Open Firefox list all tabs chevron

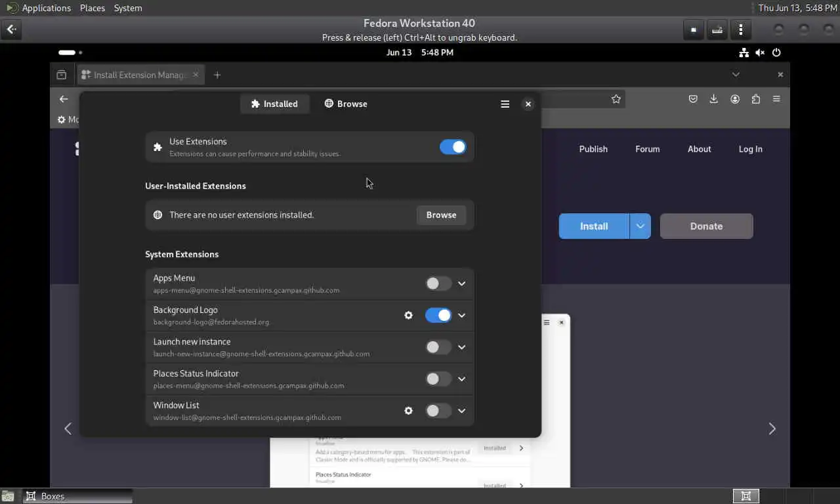tap(736, 75)
